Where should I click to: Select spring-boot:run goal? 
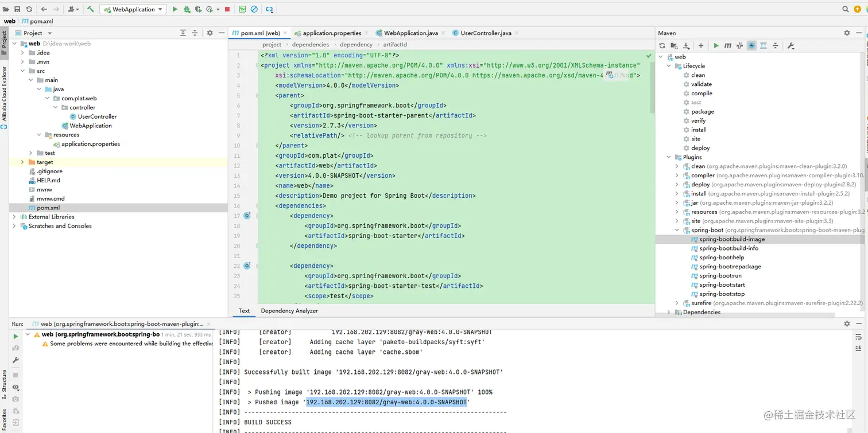720,276
